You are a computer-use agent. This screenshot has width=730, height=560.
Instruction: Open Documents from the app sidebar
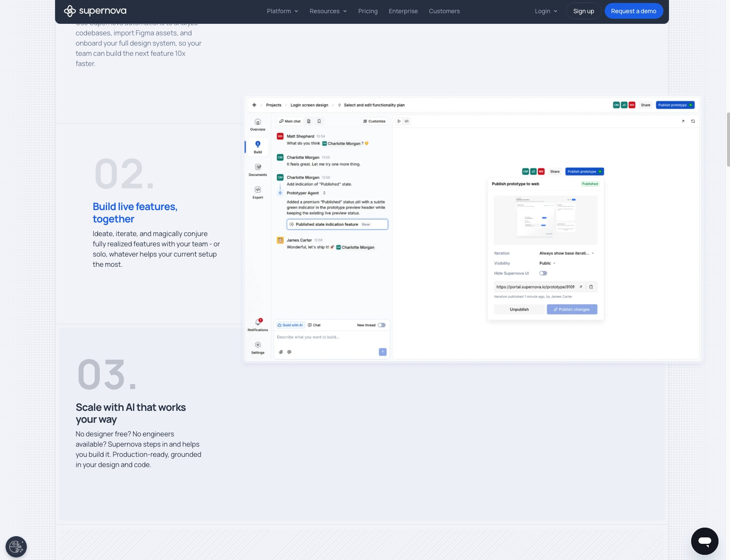click(x=258, y=170)
